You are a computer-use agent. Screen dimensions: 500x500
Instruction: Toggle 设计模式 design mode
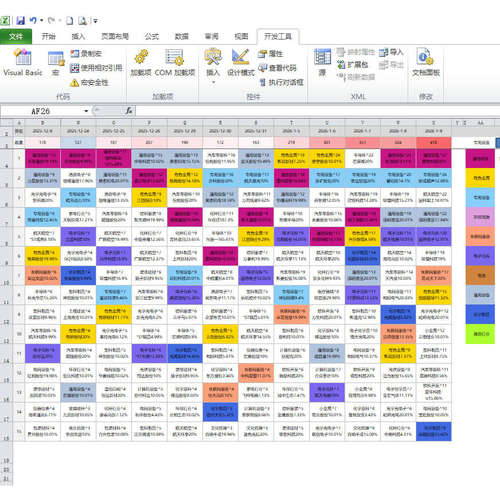241,63
